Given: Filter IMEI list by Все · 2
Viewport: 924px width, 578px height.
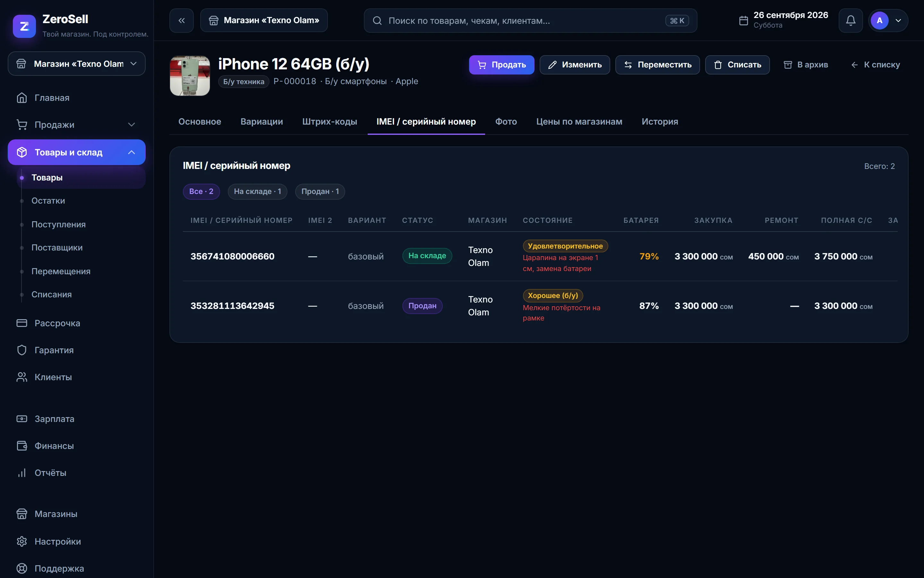Looking at the screenshot, I should pyautogui.click(x=201, y=191).
